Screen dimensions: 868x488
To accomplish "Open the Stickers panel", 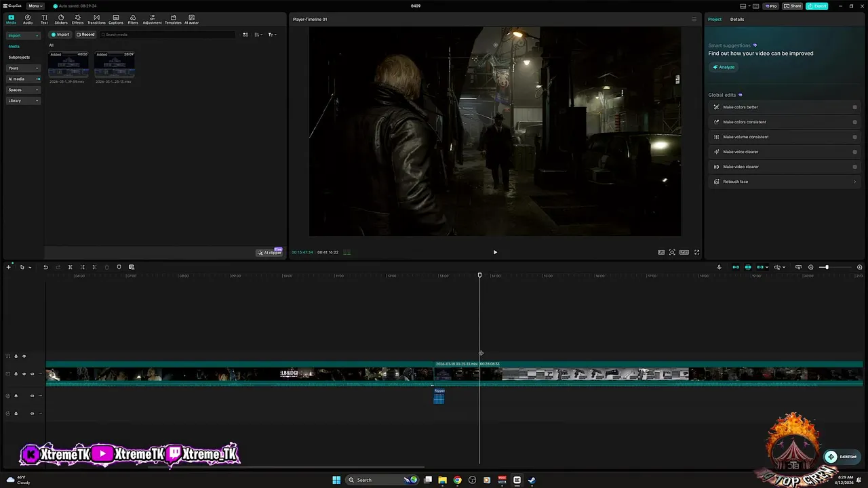I will click(x=61, y=19).
